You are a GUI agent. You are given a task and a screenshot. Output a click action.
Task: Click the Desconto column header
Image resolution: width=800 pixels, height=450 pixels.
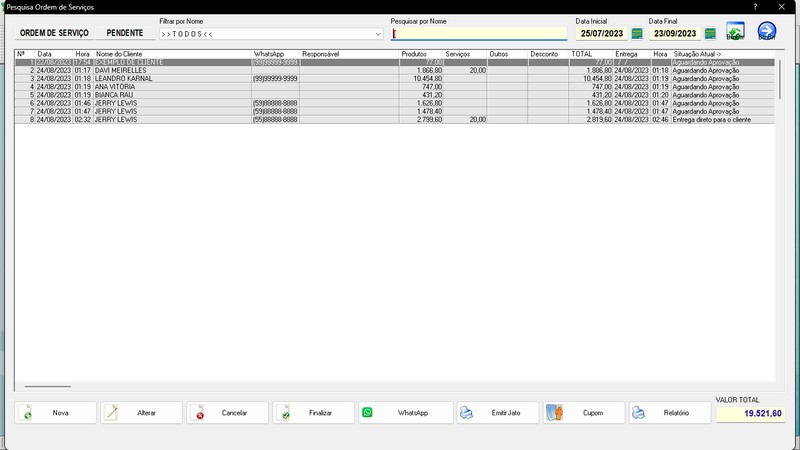tap(548, 54)
